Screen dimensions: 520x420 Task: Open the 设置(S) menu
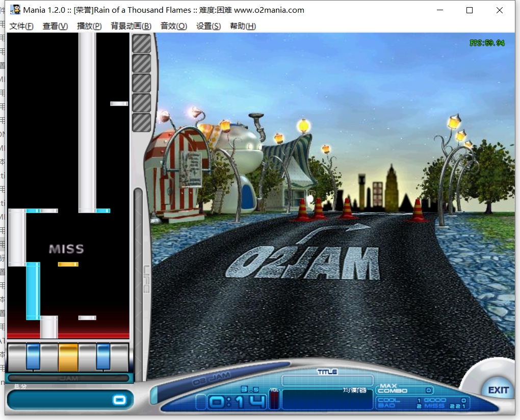click(209, 26)
